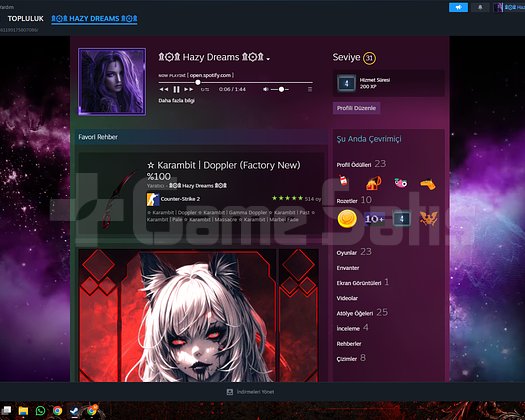This screenshot has height=420, width=525.
Task: Open Atölye Öğeleri 25 workshop items
Action: point(362,313)
